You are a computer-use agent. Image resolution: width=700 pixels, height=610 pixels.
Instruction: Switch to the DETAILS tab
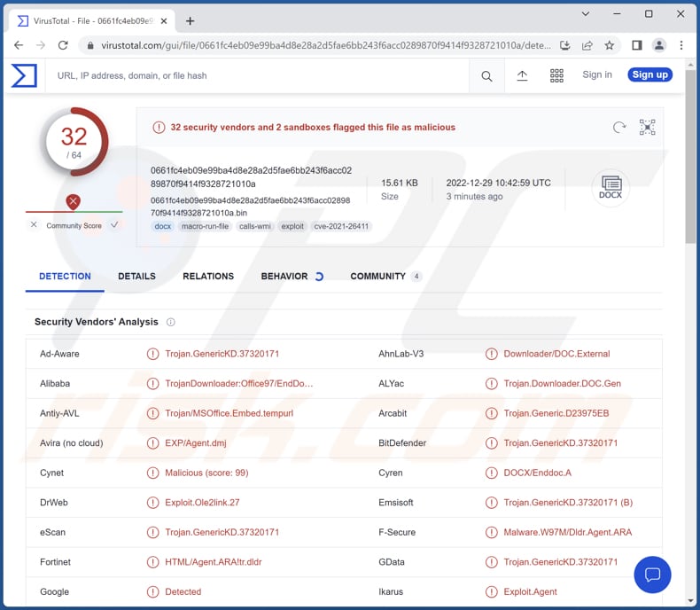coord(136,277)
